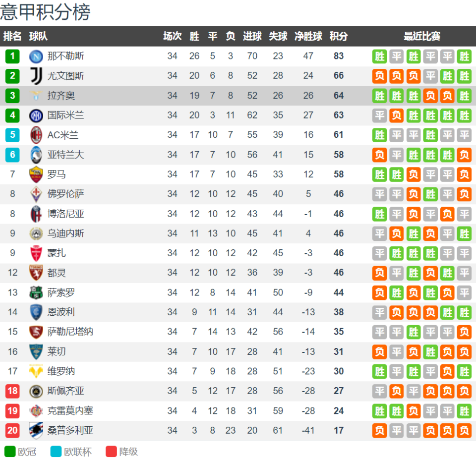The width and height of the screenshot is (476, 459).
Task: Click the green rank 1 badge
Action: 12,56
